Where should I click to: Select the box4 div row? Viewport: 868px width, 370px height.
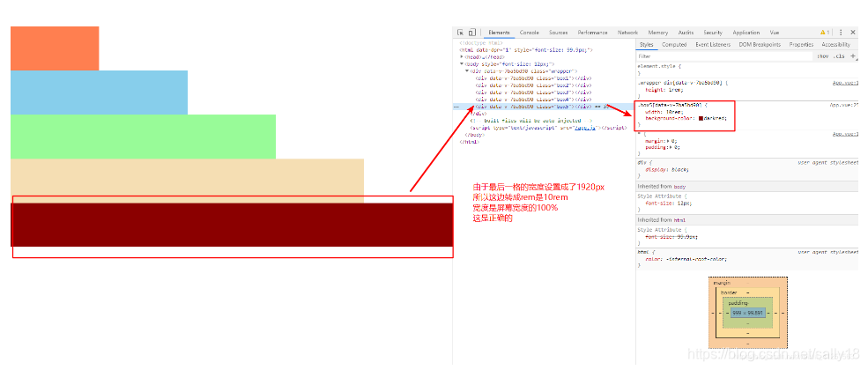pos(533,100)
